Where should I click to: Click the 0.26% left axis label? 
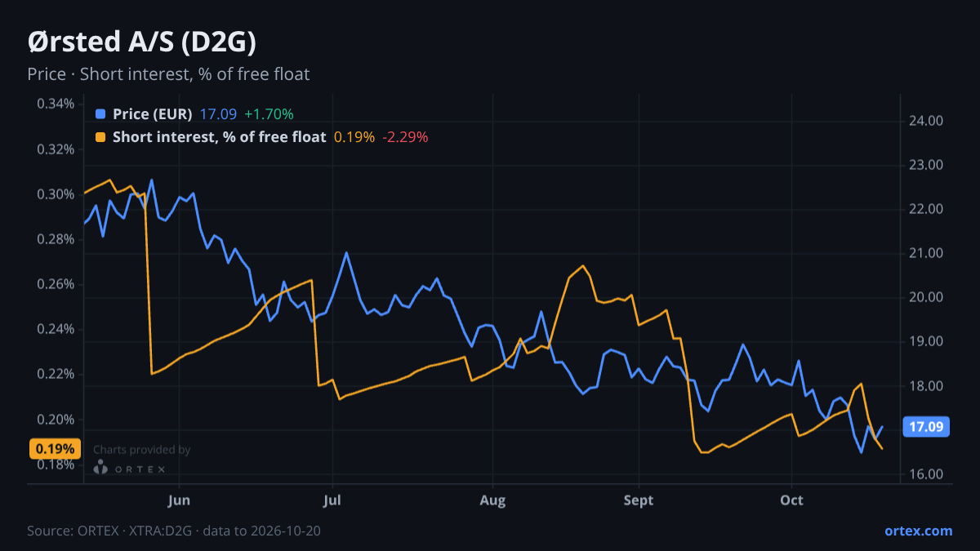56,284
